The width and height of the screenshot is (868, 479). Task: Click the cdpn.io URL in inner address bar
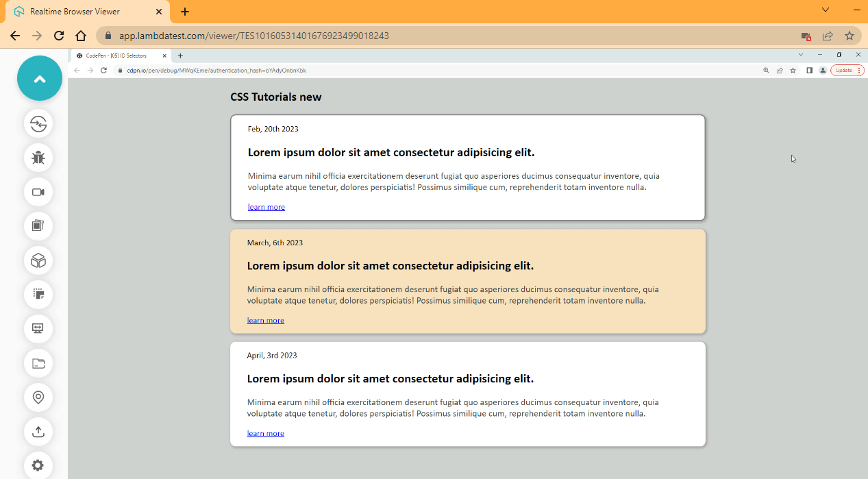click(216, 71)
